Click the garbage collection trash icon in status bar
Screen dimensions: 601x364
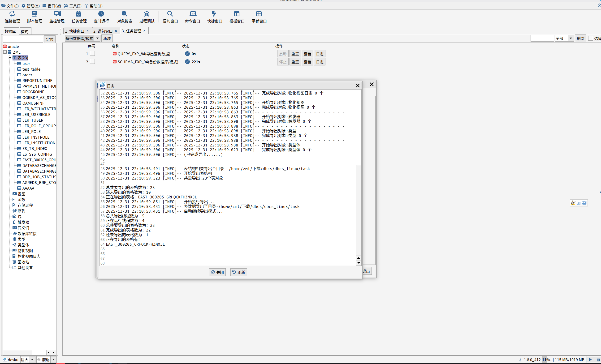point(598,359)
